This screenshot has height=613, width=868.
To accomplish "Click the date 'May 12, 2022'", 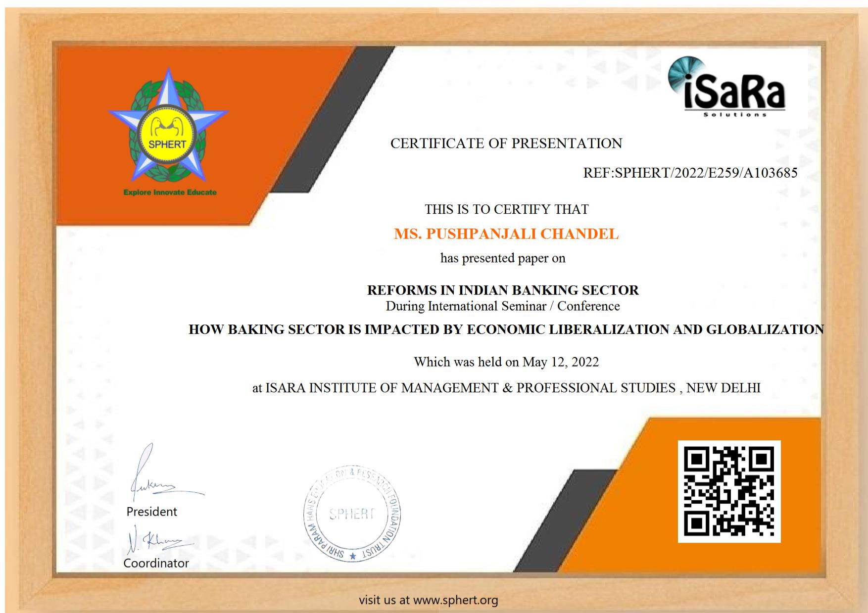I will [x=560, y=362].
